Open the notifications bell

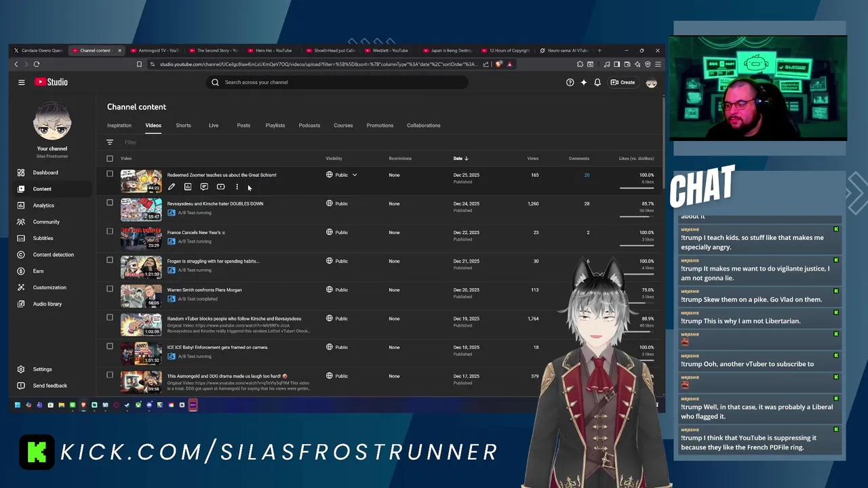[597, 82]
